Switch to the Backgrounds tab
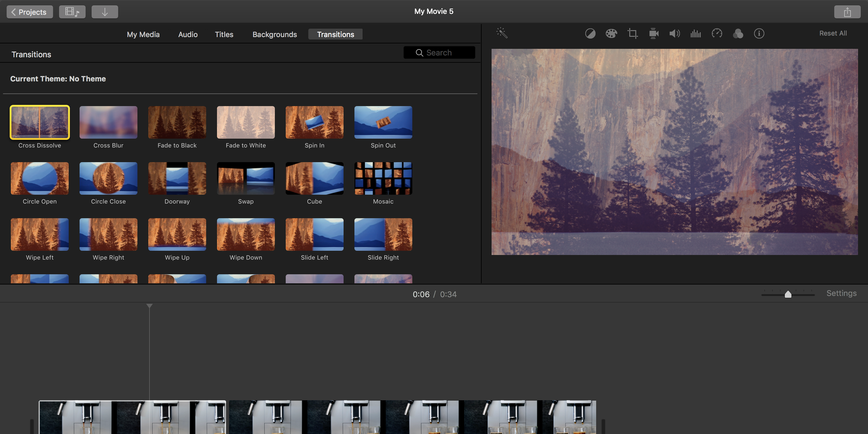Image resolution: width=868 pixels, height=434 pixels. click(275, 34)
